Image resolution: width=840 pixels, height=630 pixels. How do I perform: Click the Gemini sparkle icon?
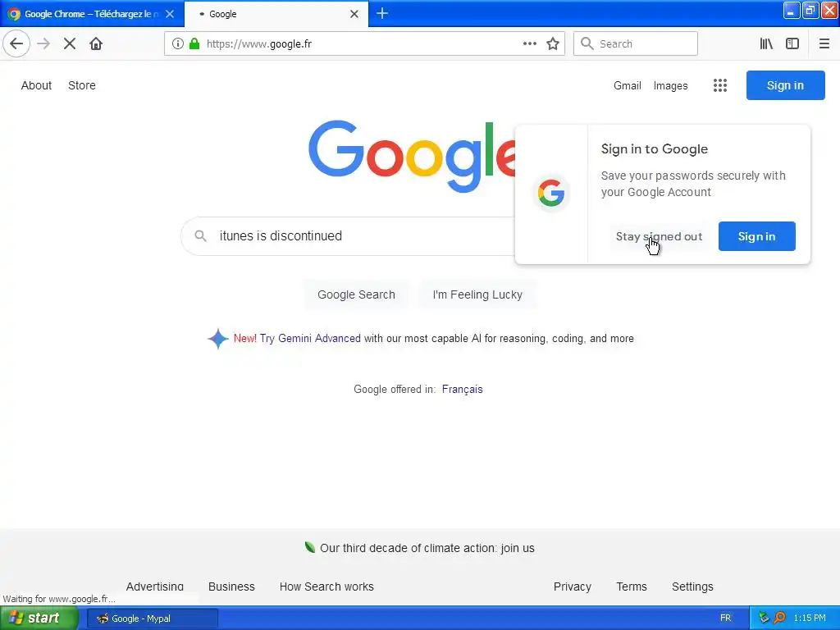tap(218, 339)
